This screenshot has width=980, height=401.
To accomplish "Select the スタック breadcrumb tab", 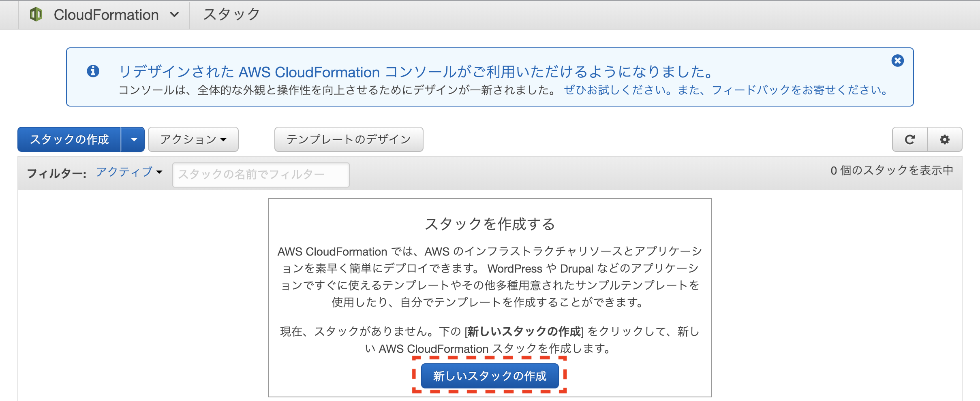I will pyautogui.click(x=231, y=15).
